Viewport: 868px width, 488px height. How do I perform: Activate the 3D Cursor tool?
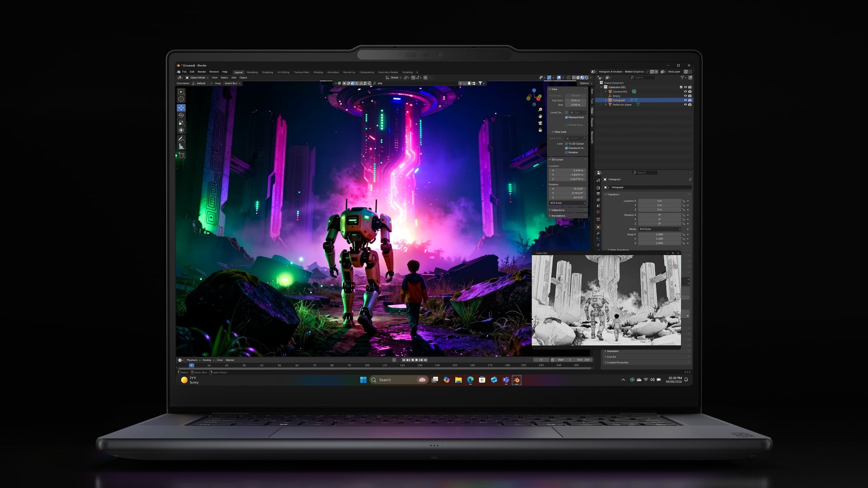(181, 99)
